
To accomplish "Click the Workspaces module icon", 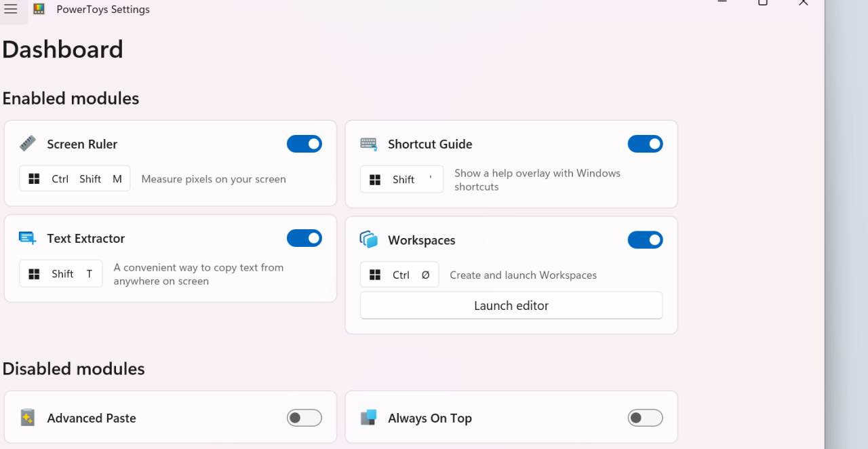I will (x=369, y=239).
